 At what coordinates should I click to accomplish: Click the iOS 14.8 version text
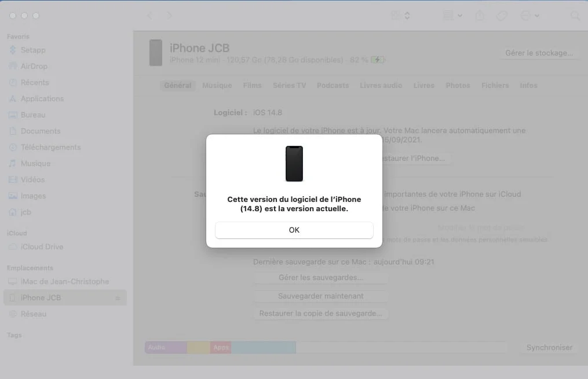coord(268,112)
